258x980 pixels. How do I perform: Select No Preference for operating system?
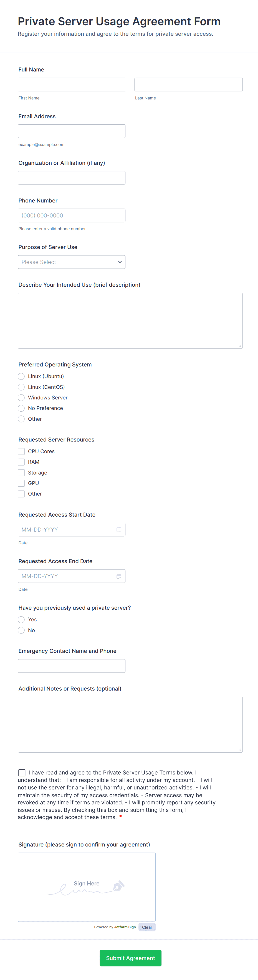[21, 408]
